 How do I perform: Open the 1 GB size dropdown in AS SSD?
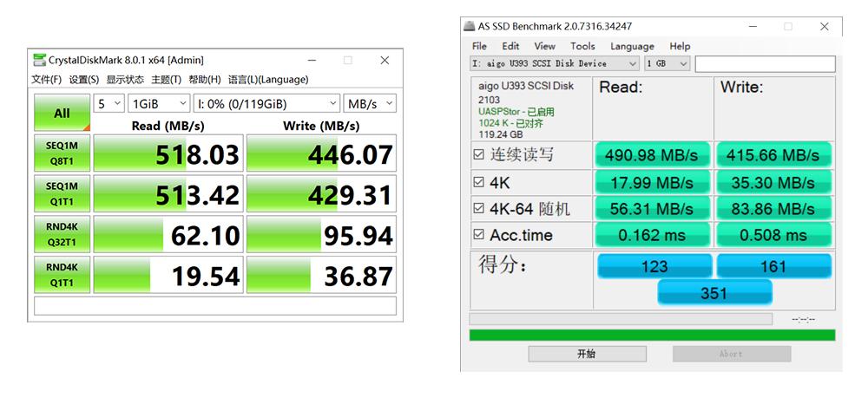[667, 63]
